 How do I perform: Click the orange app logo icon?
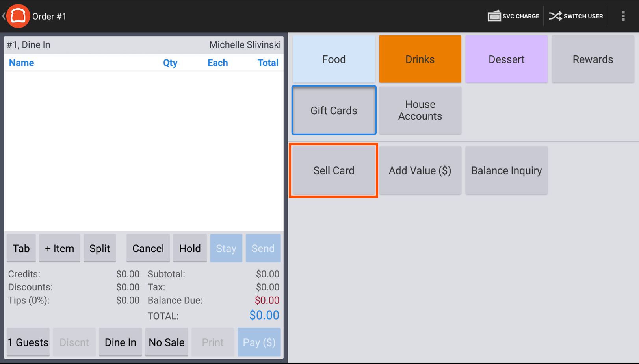tap(18, 16)
